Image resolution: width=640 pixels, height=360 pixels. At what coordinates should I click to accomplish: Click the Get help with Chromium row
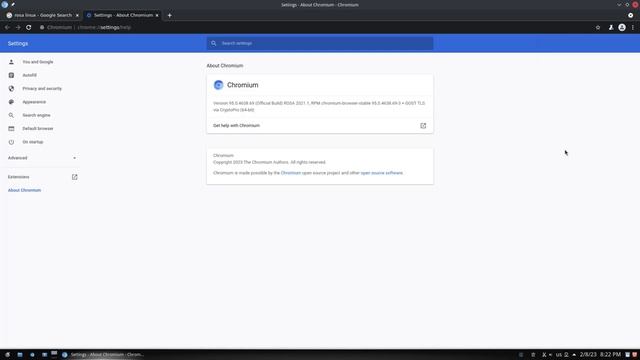pyautogui.click(x=320, y=126)
